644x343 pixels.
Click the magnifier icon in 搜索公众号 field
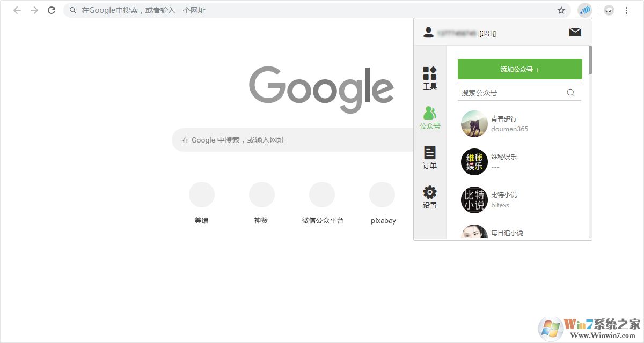570,93
